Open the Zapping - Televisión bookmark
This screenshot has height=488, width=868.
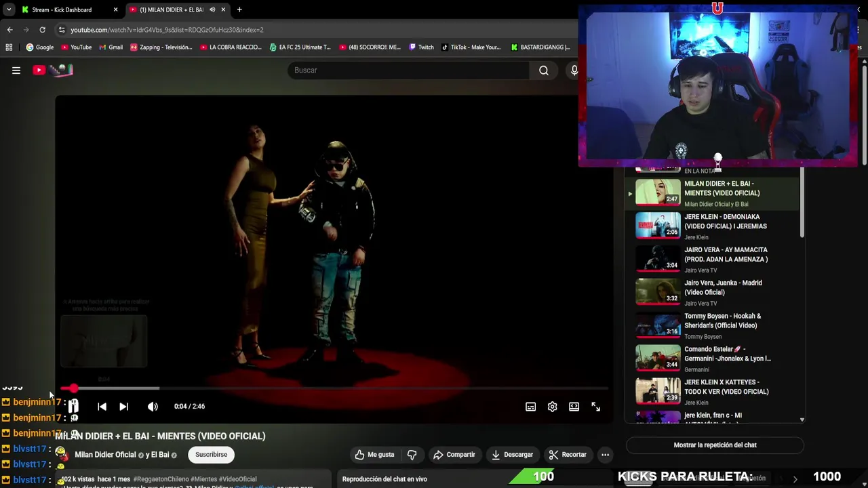pos(161,47)
